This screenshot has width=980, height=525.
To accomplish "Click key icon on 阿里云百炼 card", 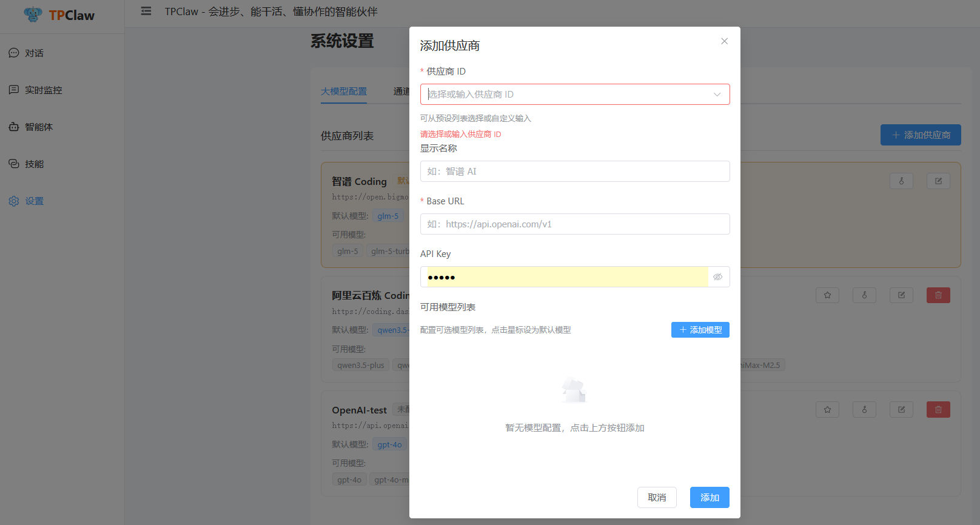I will (864, 295).
